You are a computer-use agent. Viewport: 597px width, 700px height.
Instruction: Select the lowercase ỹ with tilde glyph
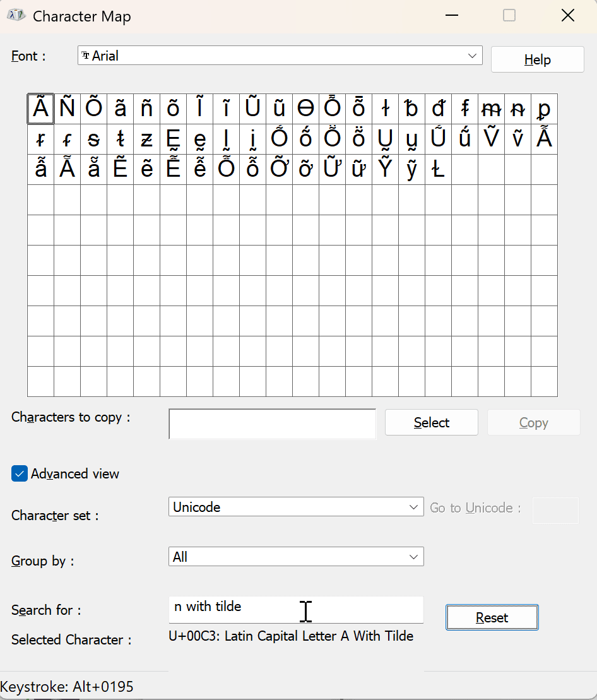(411, 169)
